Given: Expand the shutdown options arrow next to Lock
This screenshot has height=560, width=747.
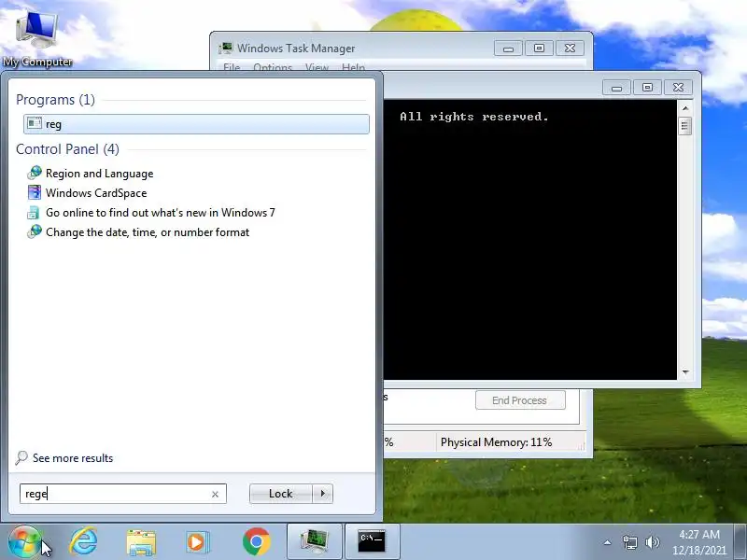Looking at the screenshot, I should pyautogui.click(x=323, y=494).
